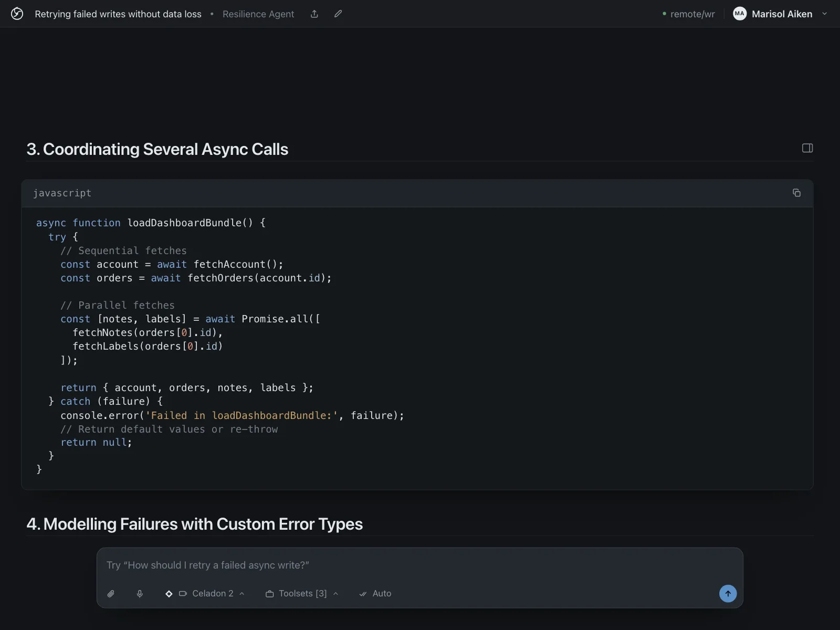Click the conversation title text
Image resolution: width=840 pixels, height=630 pixels.
click(118, 14)
